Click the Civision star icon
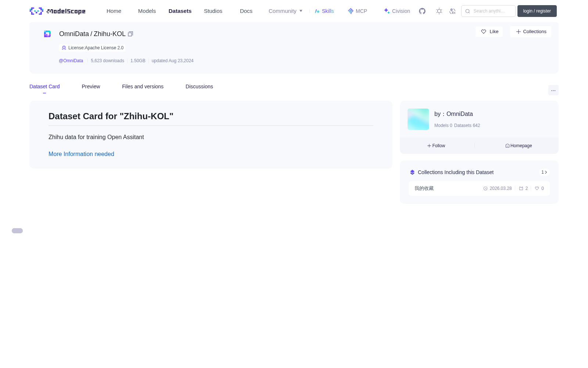Screen dimensions: 588x368 [387, 11]
